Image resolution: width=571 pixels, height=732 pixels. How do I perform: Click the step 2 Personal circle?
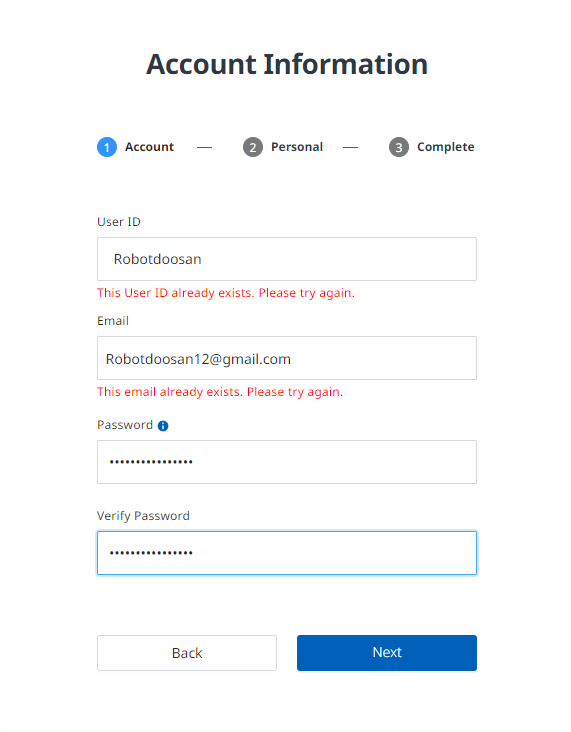[253, 147]
